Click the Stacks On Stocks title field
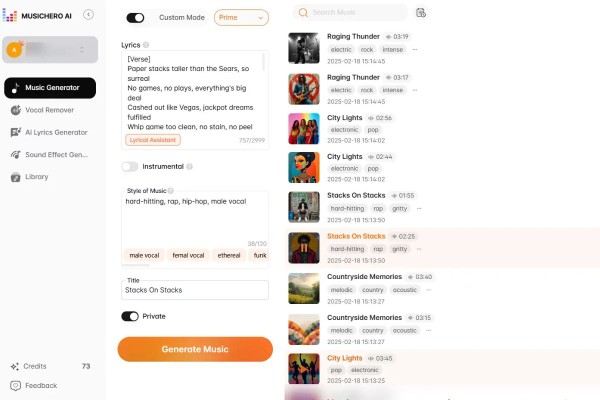This screenshot has height=400, width=600. click(x=195, y=290)
